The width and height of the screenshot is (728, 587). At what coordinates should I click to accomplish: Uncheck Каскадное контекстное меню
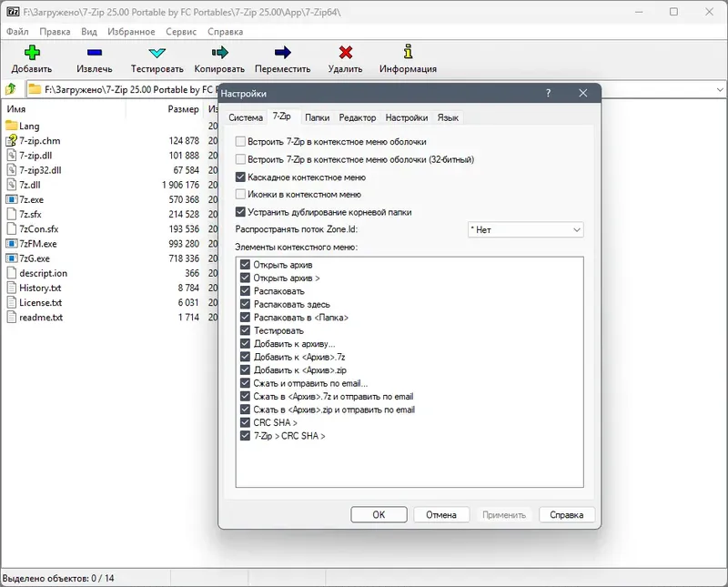(240, 177)
